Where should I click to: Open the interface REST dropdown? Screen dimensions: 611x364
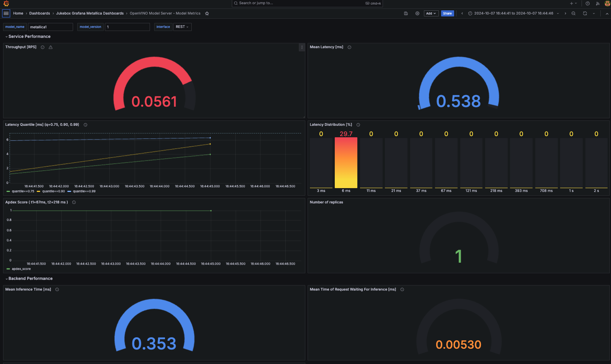[x=182, y=27]
